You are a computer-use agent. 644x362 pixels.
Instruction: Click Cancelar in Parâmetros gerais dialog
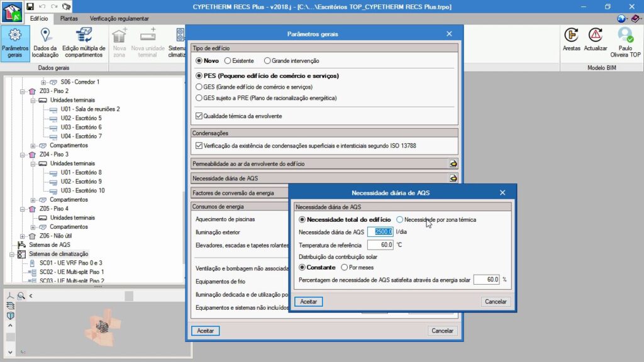pos(441,331)
